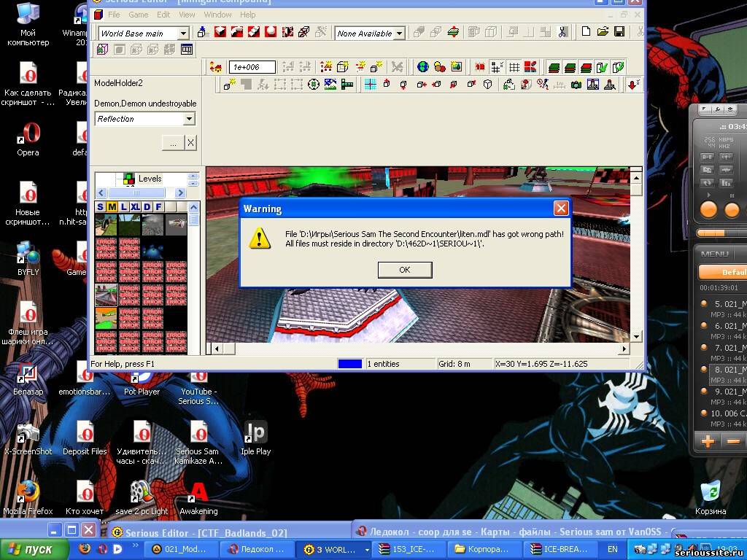This screenshot has width=747, height=560.
Task: Click the Windows Start (пуск) button
Action: coord(35,550)
